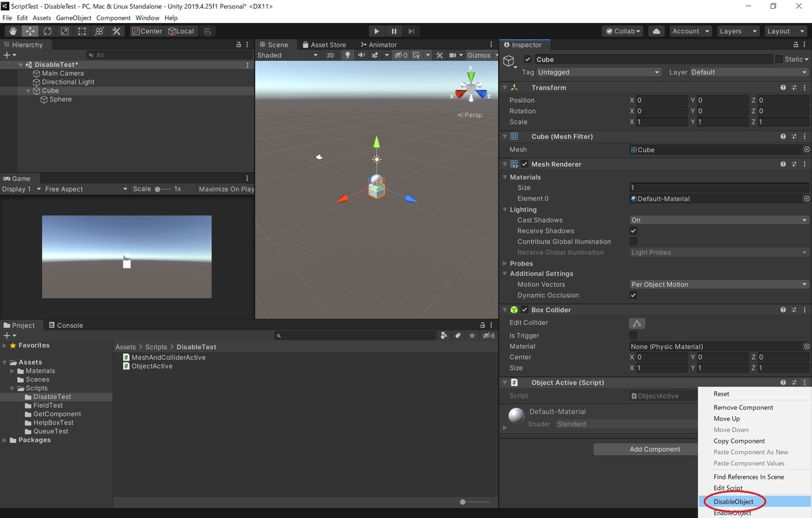Pick mesh with object selector circle
The image size is (812, 518).
(x=806, y=149)
